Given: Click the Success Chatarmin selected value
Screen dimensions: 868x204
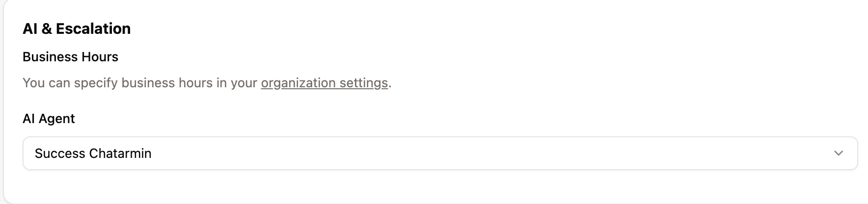Looking at the screenshot, I should point(93,153).
